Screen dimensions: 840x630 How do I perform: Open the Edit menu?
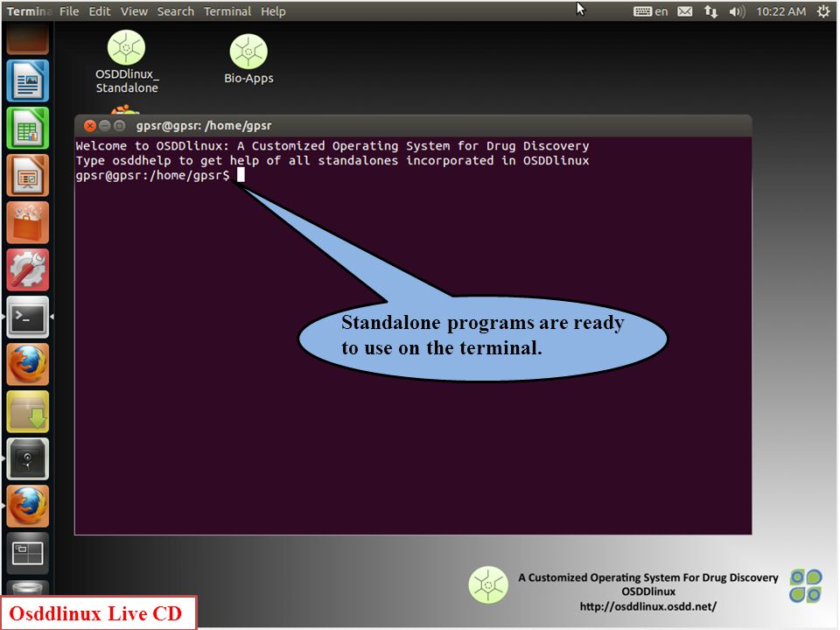(x=100, y=11)
